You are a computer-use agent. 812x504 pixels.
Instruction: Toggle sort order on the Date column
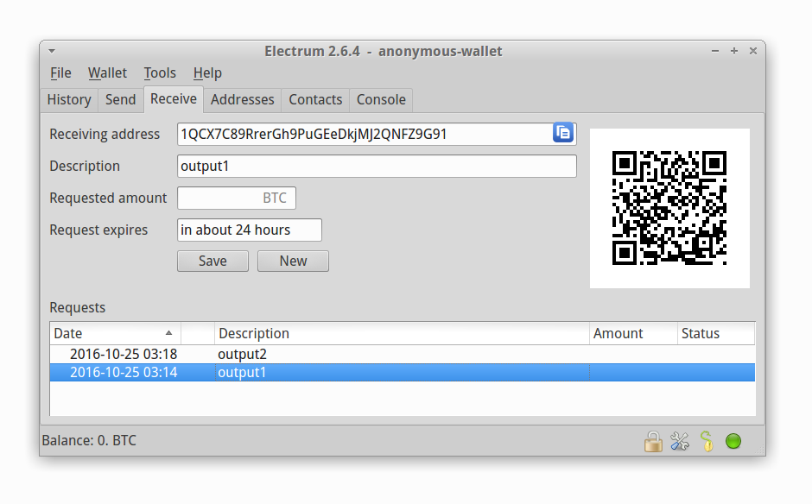pos(113,333)
